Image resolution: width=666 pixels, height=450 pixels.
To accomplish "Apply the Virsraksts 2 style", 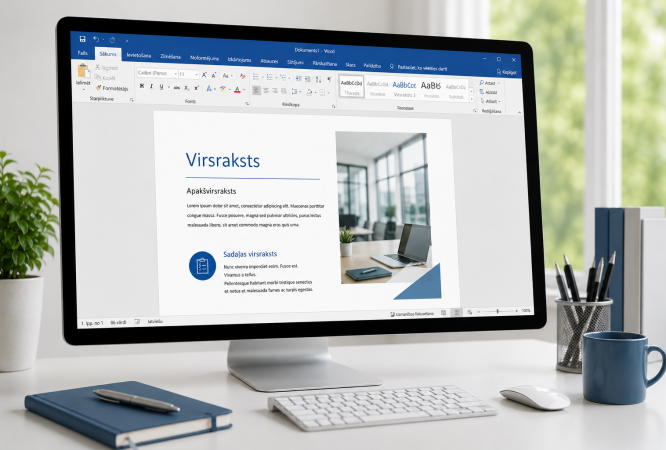I will pos(404,89).
